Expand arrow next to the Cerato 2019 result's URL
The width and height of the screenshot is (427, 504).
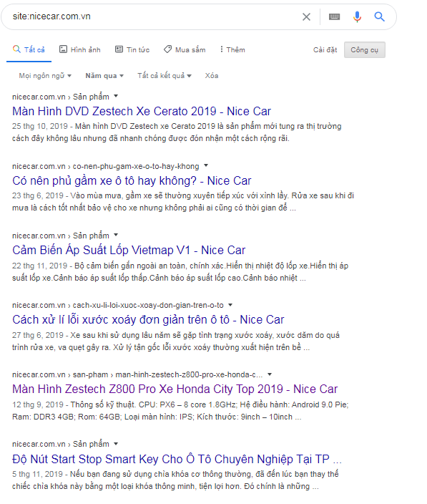tap(116, 96)
